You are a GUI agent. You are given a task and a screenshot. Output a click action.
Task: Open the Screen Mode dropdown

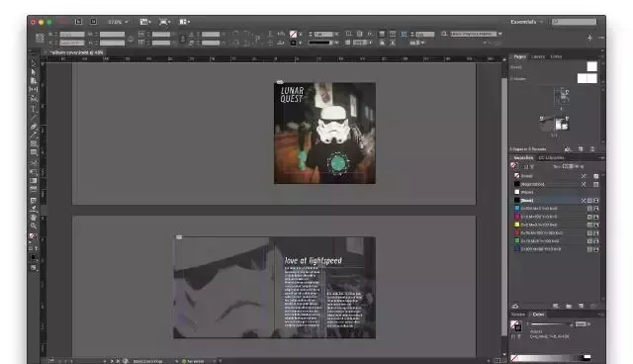[165, 22]
